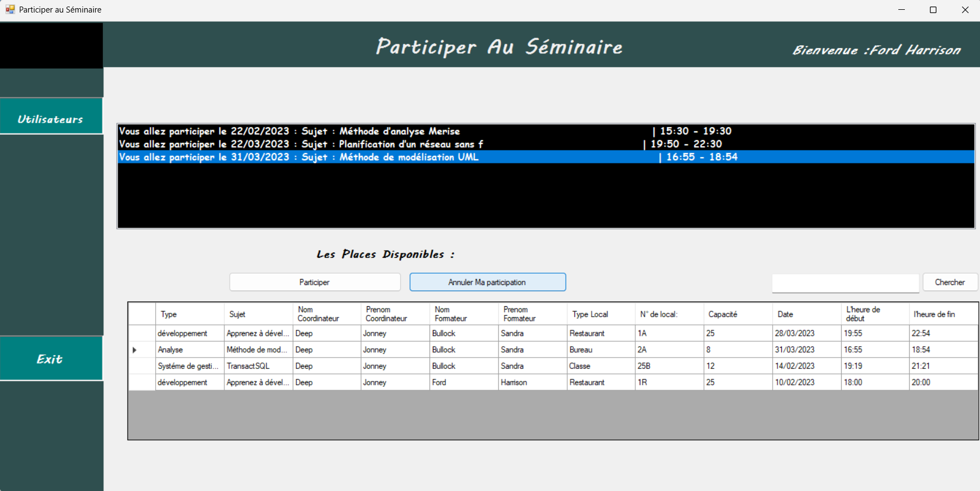This screenshot has height=491, width=980.
Task: Click the Classe local type cell
Action: coord(601,366)
